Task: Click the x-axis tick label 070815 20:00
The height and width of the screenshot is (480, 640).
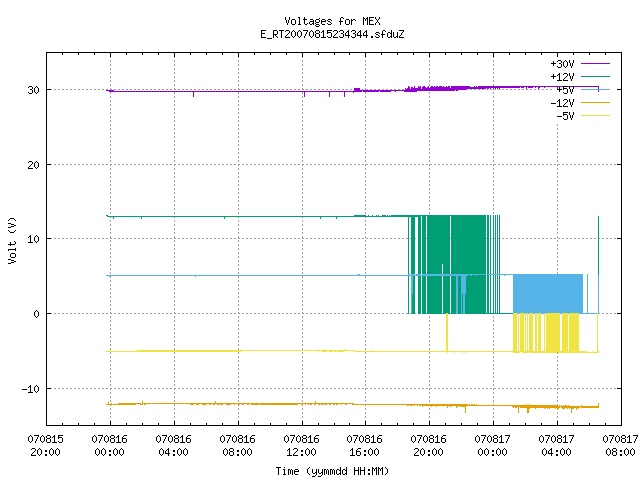Action: pyautogui.click(x=45, y=446)
